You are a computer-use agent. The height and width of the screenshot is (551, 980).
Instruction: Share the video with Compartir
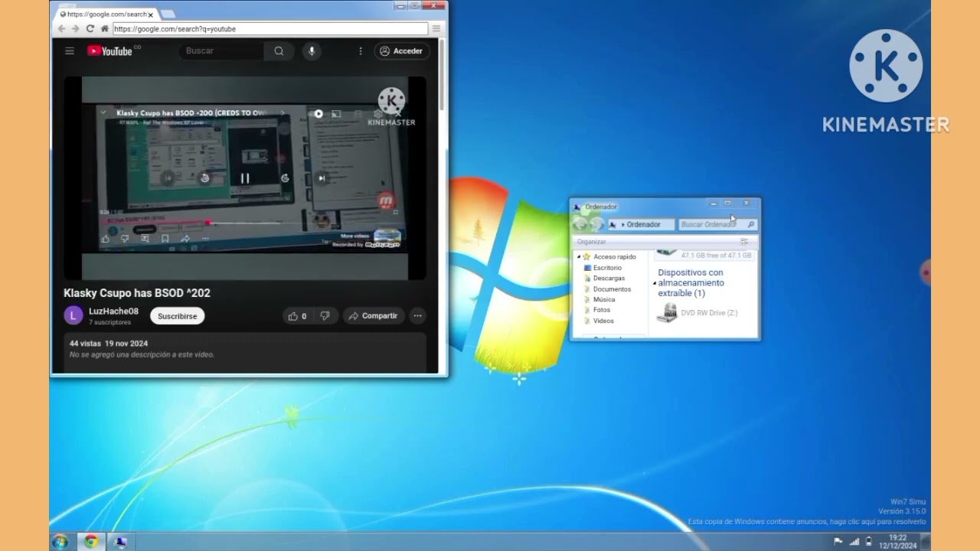tap(374, 316)
